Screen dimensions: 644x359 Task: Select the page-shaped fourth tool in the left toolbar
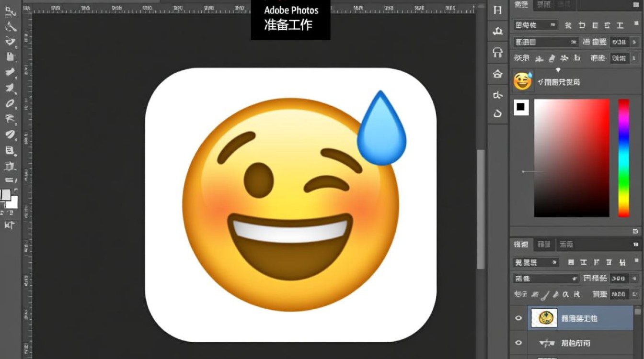(10, 56)
